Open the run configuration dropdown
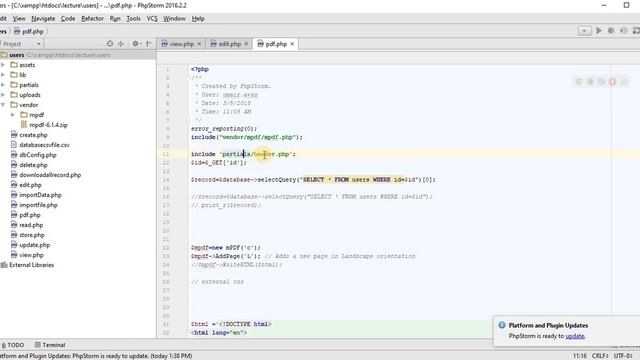 click(584, 31)
